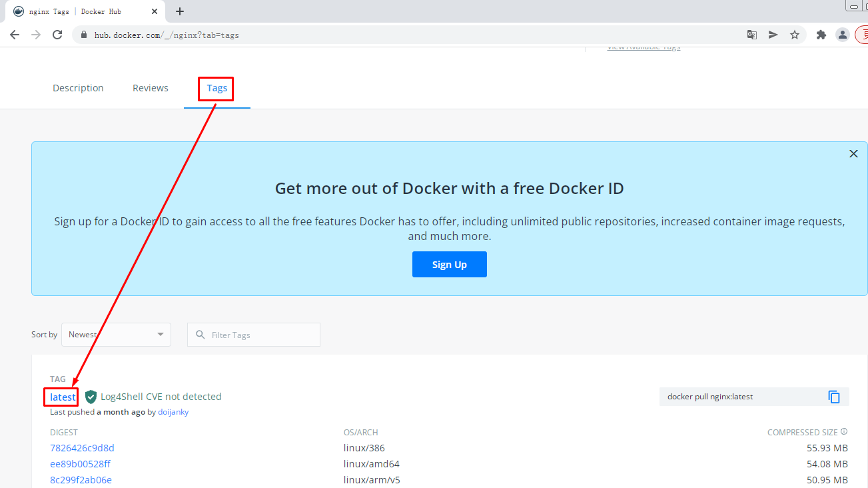Expand the Sort by Newest dropdown
Screen dimensions: 868x488
click(116, 335)
